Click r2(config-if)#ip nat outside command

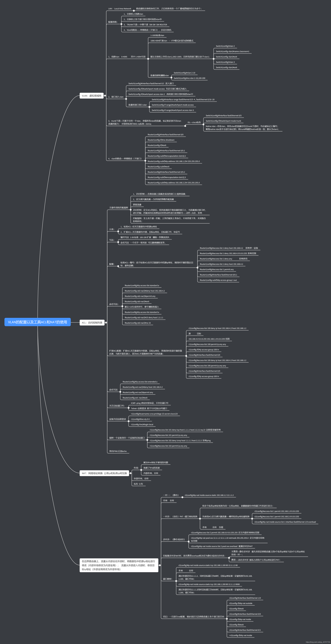[x=241, y=604]
